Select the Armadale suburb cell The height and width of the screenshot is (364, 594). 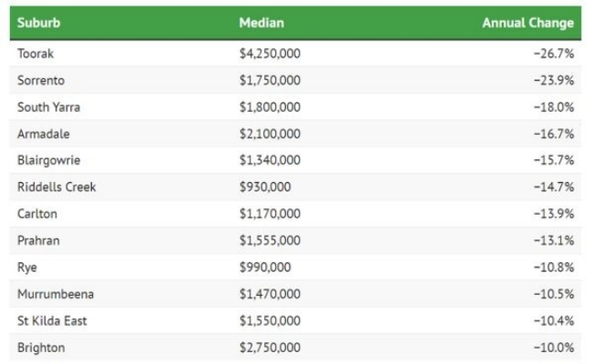click(x=43, y=134)
